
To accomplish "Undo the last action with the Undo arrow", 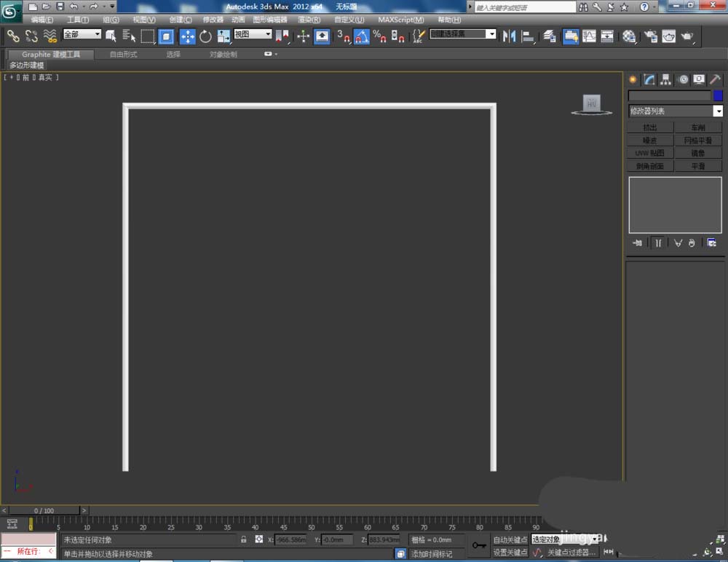I will (74, 7).
